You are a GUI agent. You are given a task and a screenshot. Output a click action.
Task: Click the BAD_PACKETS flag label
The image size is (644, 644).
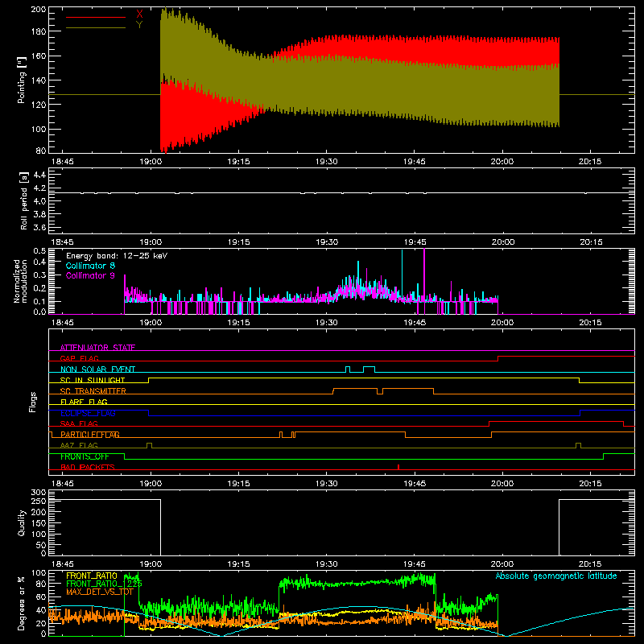tap(88, 467)
